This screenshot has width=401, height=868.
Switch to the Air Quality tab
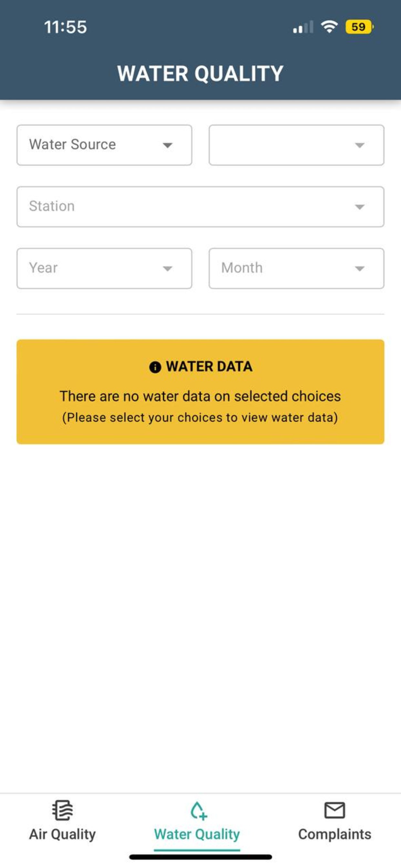click(x=62, y=822)
